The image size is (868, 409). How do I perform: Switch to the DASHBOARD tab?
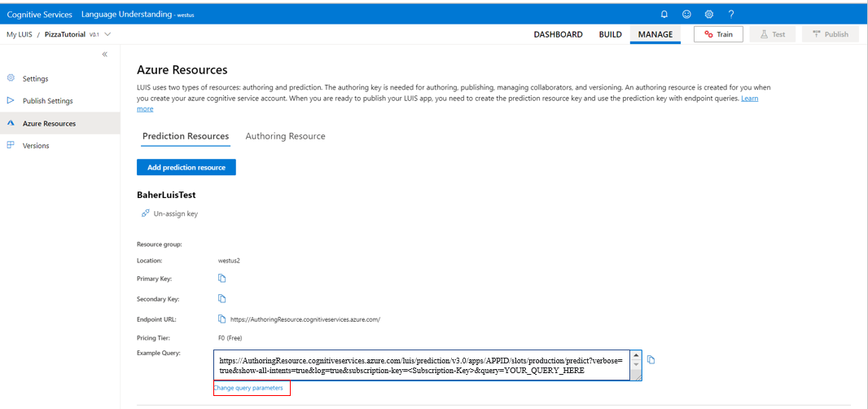point(558,34)
